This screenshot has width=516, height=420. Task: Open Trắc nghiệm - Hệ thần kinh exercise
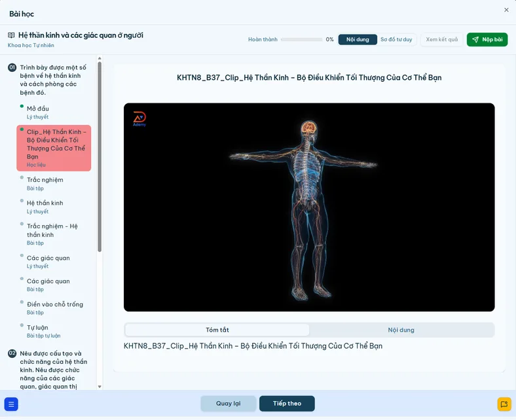point(54,234)
